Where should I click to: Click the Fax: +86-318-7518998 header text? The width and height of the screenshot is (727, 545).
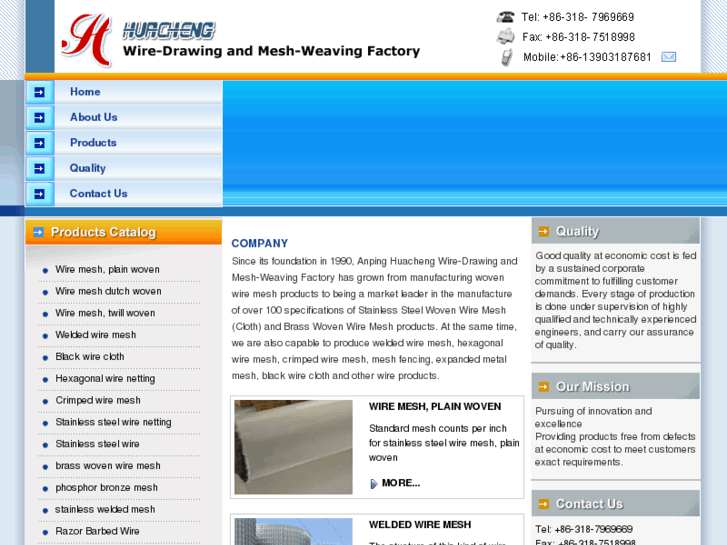click(x=579, y=37)
